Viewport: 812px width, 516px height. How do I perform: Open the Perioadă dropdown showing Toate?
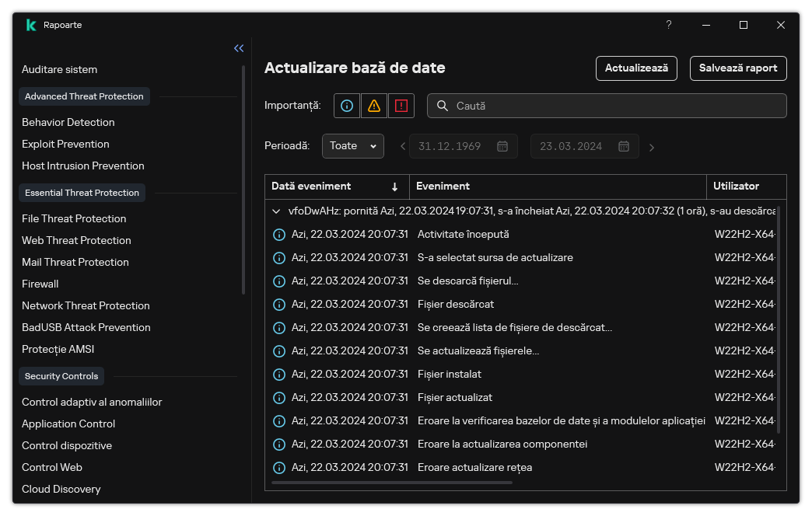click(x=352, y=145)
